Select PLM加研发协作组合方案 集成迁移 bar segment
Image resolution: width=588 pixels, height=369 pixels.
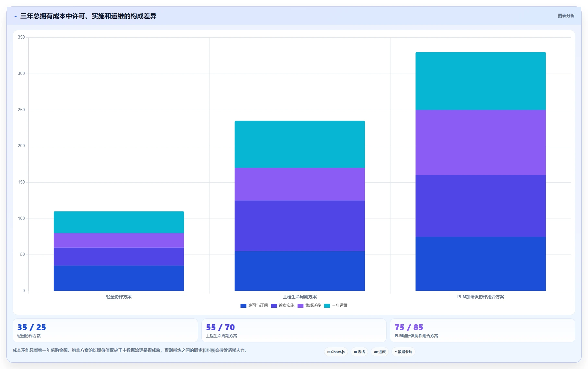click(481, 143)
